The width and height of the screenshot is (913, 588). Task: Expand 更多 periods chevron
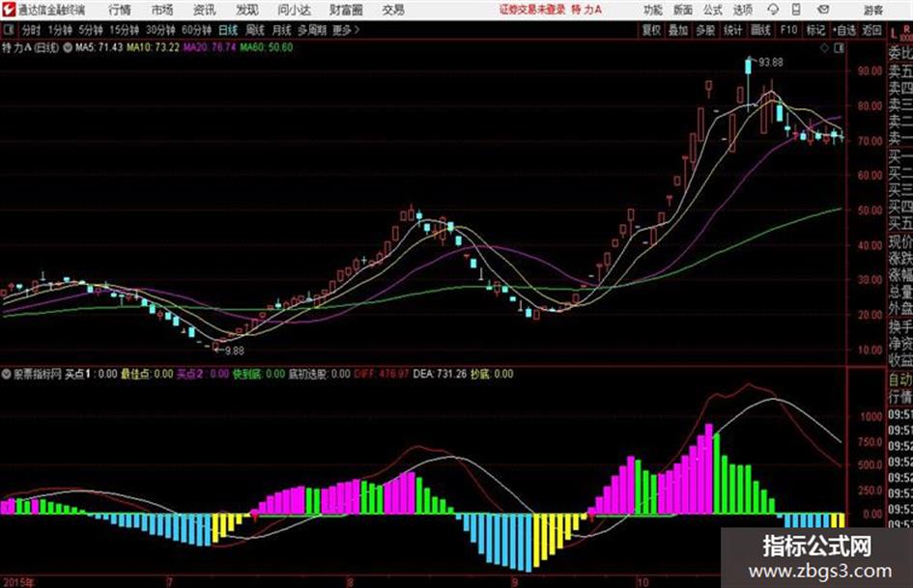[346, 30]
